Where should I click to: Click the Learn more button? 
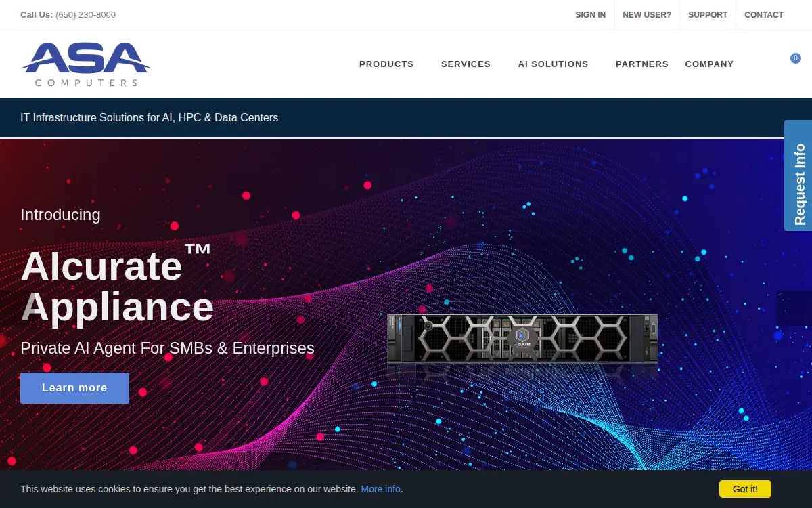point(74,388)
